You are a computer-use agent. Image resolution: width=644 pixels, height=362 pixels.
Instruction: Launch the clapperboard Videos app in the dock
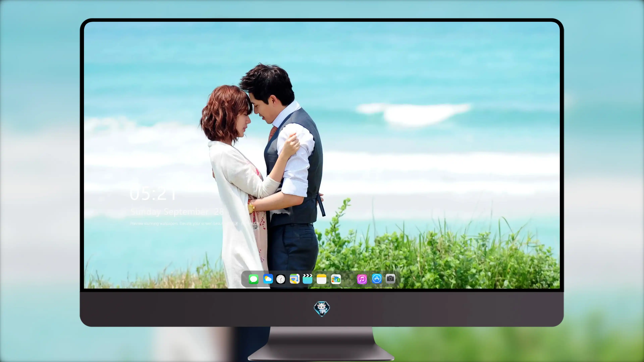308,279
